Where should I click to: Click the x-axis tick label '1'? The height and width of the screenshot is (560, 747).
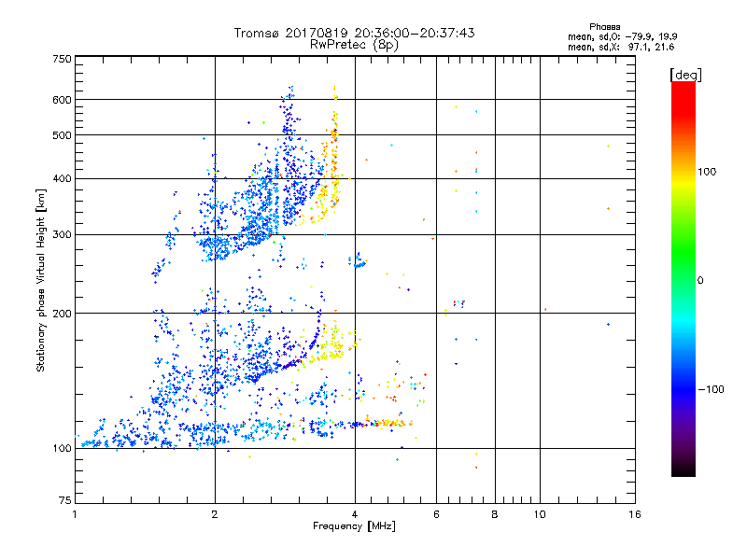(x=75, y=514)
